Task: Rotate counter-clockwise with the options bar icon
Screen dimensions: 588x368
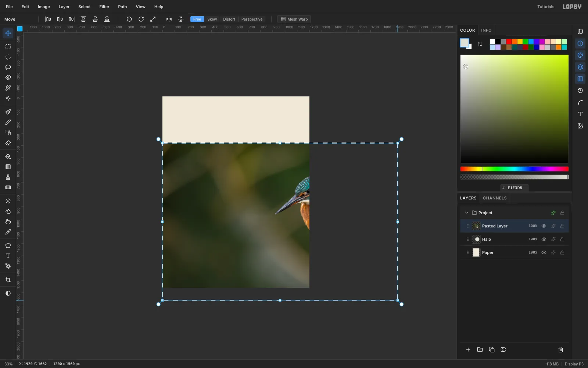Action: point(129,19)
